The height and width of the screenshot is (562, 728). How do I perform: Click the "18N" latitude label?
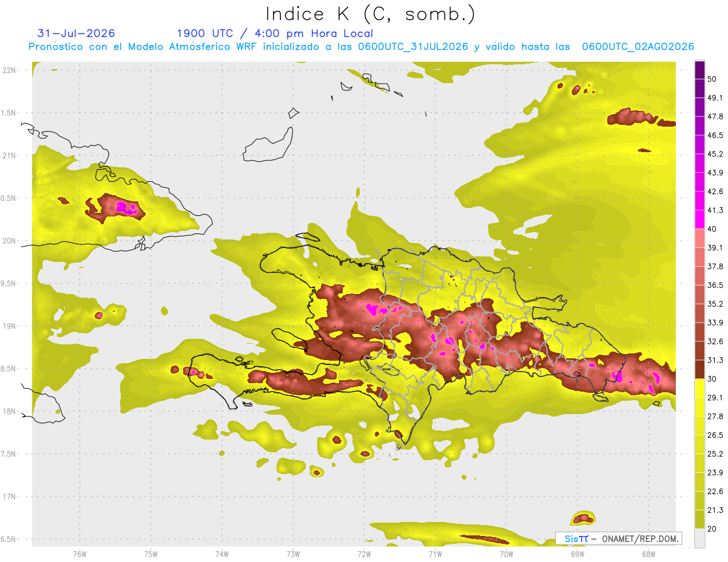click(x=8, y=411)
